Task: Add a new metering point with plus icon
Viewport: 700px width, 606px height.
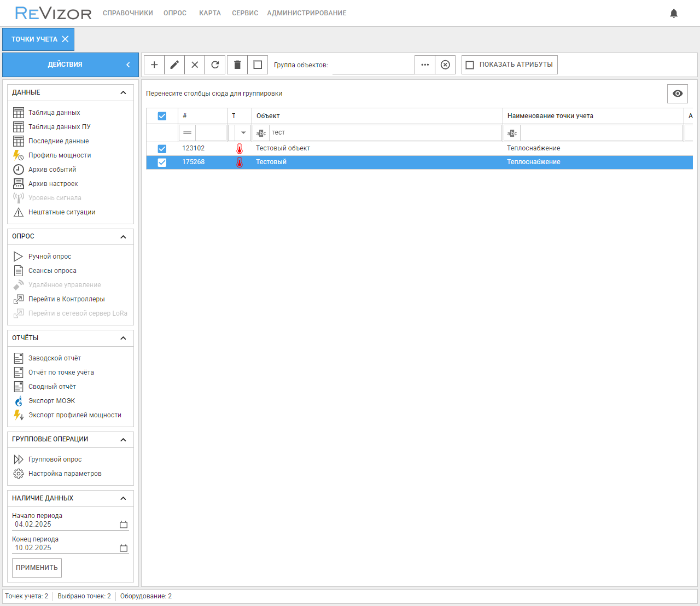Action: (154, 65)
